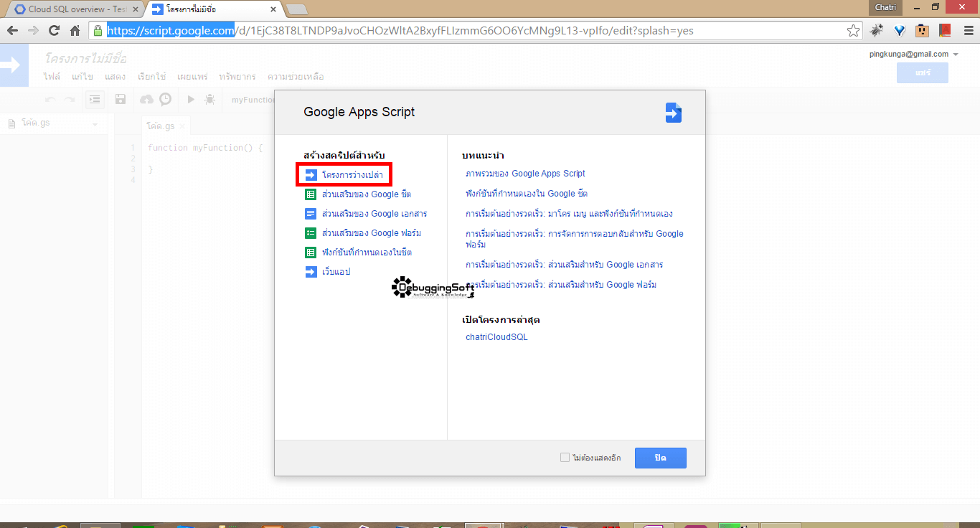Open the ไฟล์ menu

point(52,77)
